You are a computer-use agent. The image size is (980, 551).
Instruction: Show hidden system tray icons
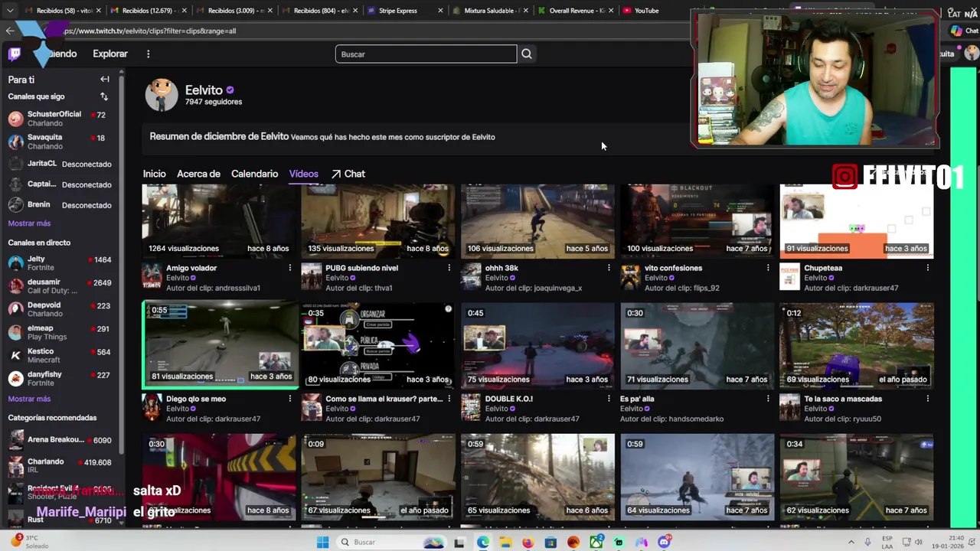click(x=851, y=542)
